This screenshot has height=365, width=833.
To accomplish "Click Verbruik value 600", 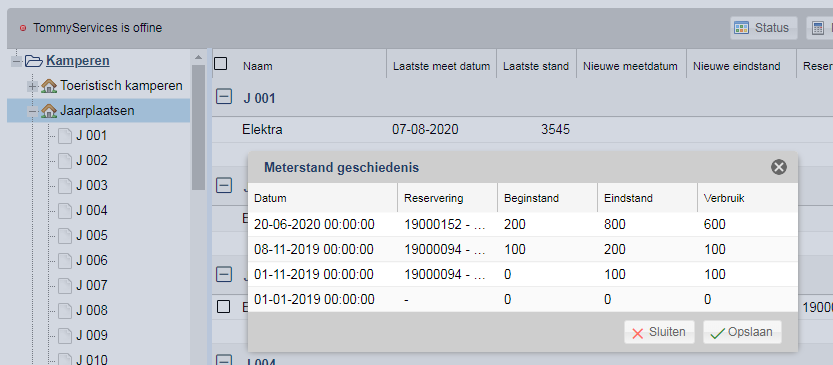I will pyautogui.click(x=715, y=225).
